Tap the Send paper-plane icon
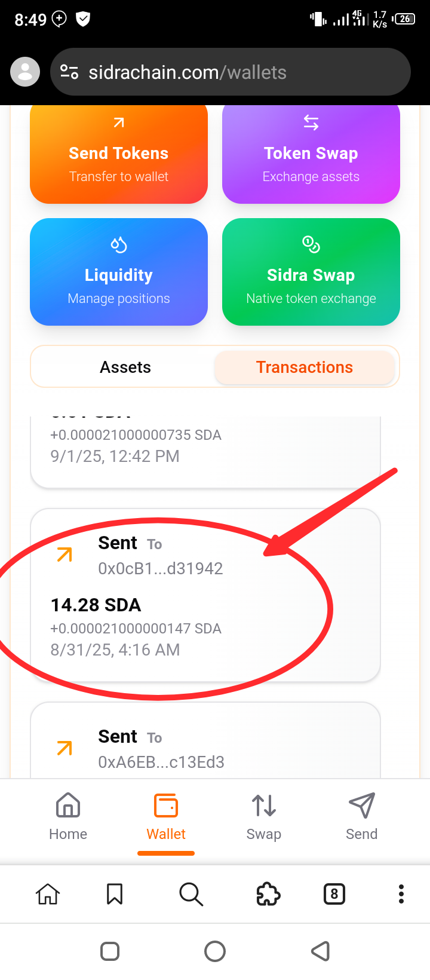 point(361,807)
